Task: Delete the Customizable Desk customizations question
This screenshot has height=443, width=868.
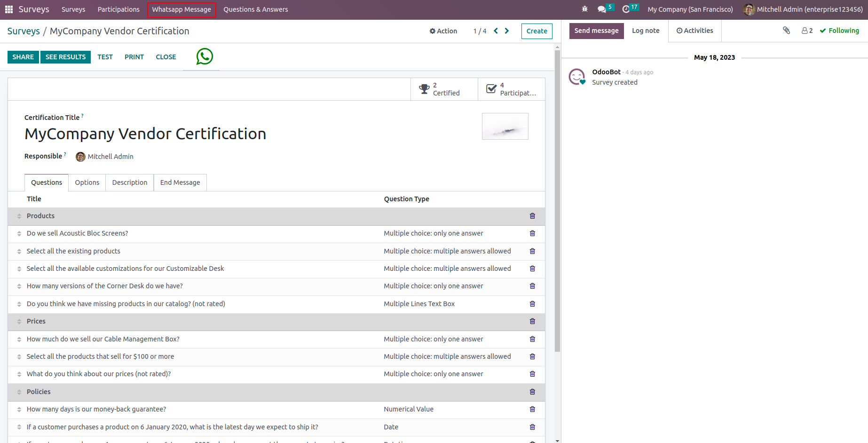Action: (x=532, y=269)
